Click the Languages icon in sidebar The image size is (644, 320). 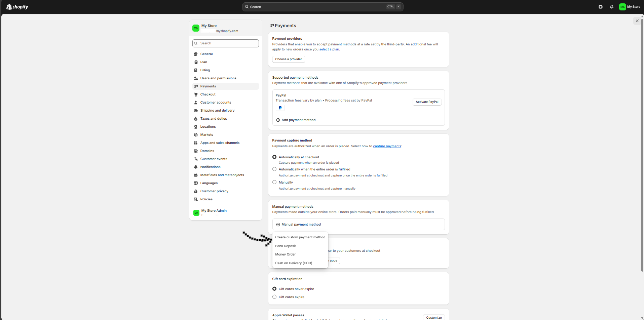(196, 183)
